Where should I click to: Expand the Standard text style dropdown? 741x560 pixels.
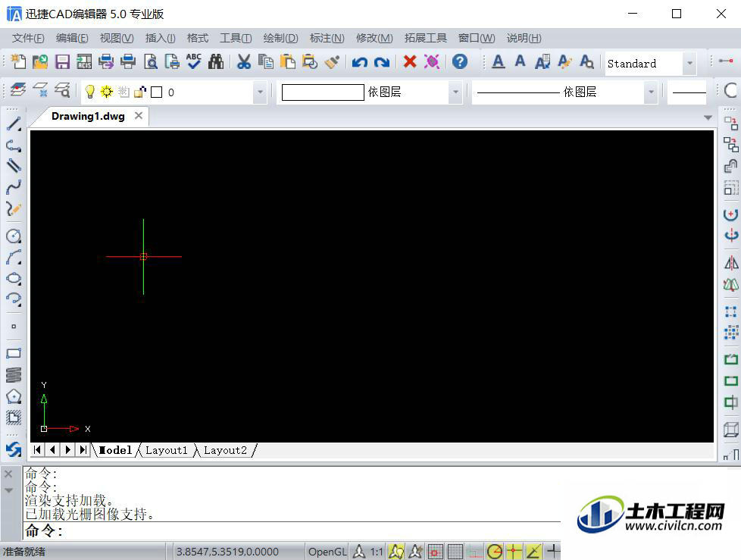690,64
